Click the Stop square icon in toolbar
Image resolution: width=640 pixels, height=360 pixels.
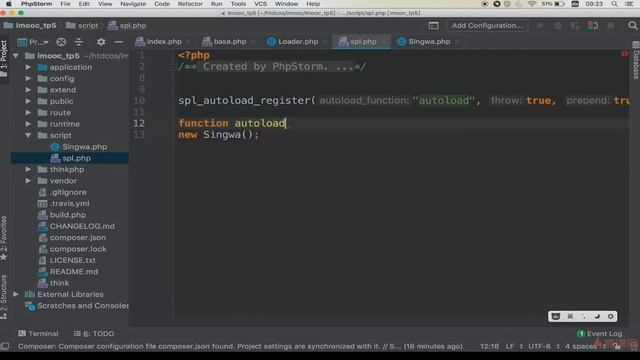pos(611,25)
